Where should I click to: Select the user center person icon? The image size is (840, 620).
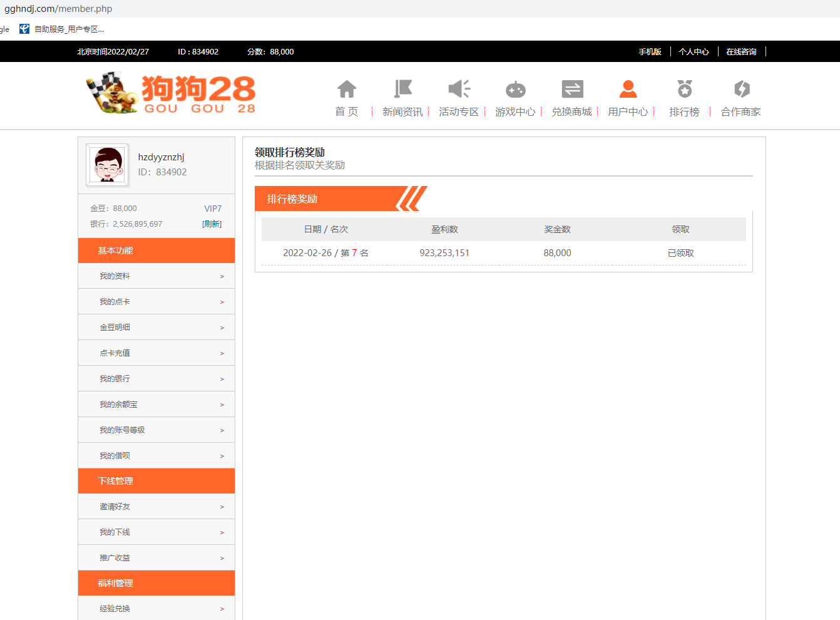[628, 90]
